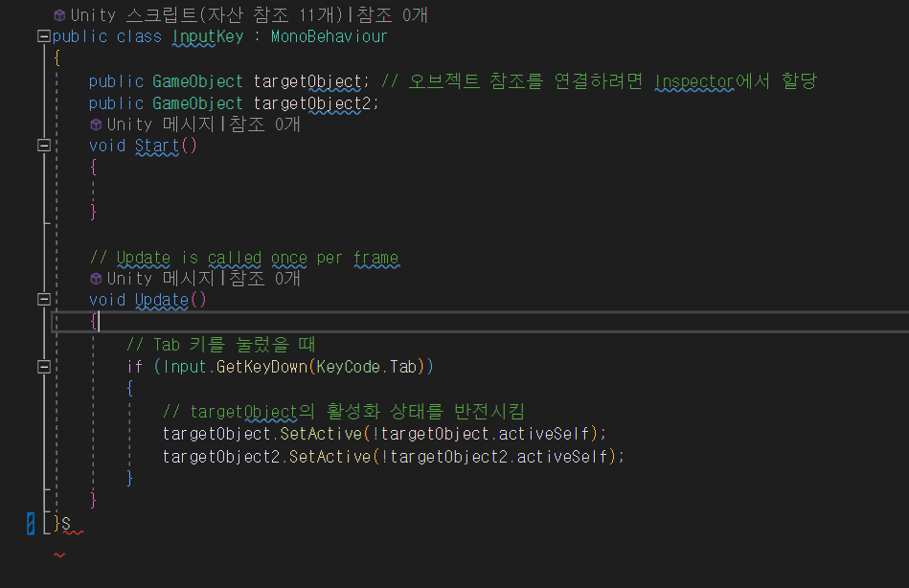The height and width of the screenshot is (588, 909).
Task: Collapse the Tab key if block
Action: coord(42,367)
